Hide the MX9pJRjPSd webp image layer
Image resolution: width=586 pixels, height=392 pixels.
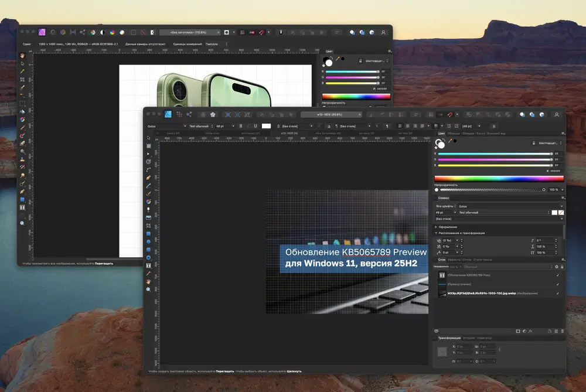point(557,293)
